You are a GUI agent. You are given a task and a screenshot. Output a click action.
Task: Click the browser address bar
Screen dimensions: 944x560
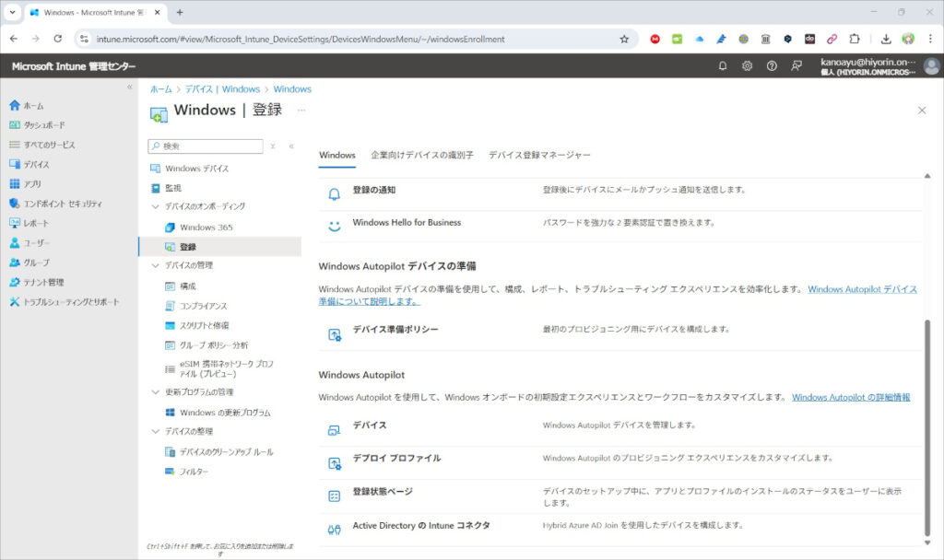coord(355,39)
